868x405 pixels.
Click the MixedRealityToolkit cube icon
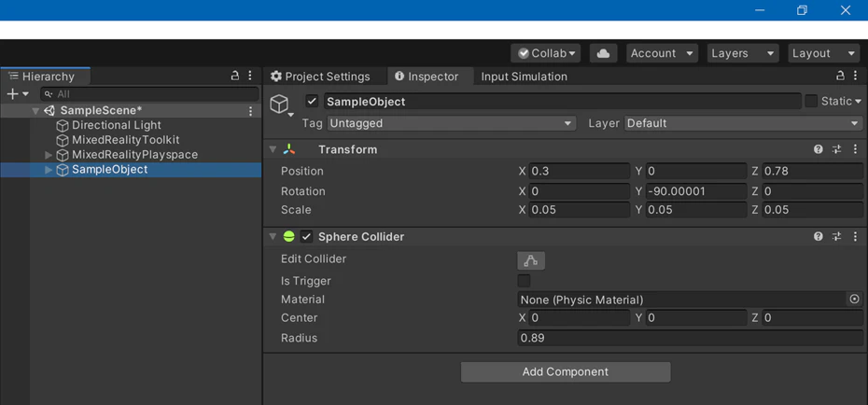point(63,141)
